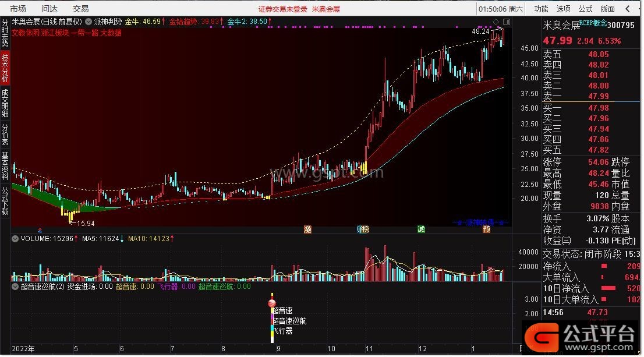Select the 技术分析 side tab
The height and width of the screenshot is (357, 644).
[5, 68]
